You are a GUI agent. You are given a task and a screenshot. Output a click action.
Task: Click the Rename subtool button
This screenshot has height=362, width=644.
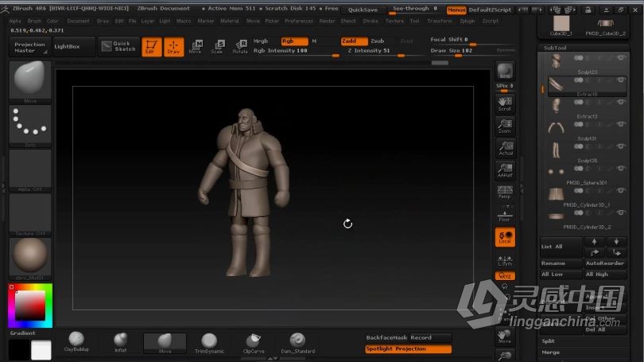pyautogui.click(x=561, y=263)
